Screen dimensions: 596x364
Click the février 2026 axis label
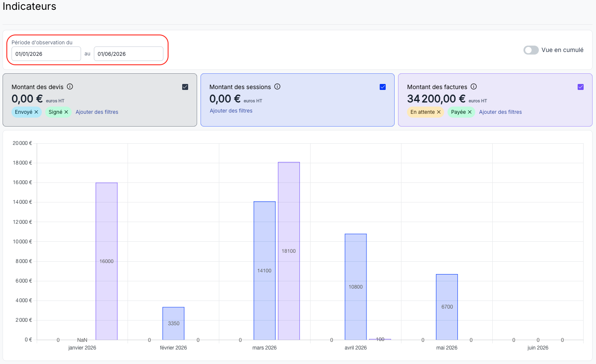[173, 348]
